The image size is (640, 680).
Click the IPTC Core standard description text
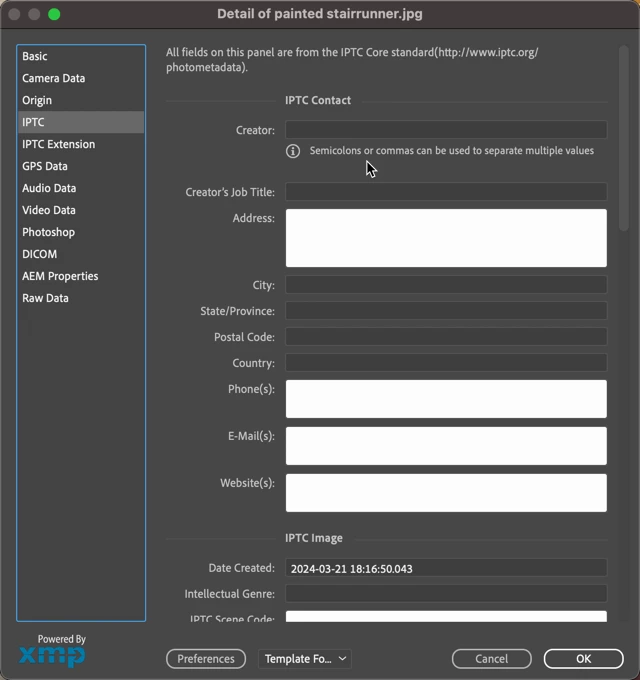(x=352, y=60)
